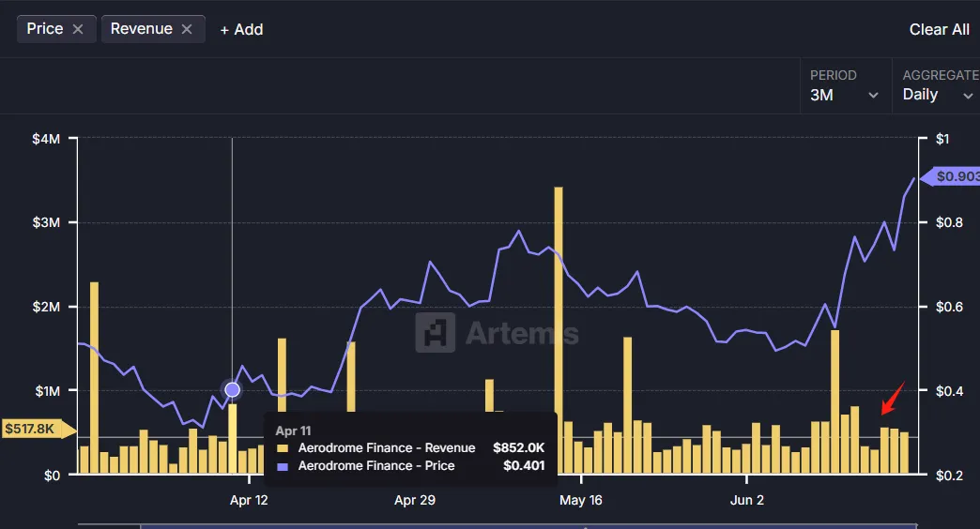This screenshot has height=529, width=980.
Task: Click the $0.8 right axis label
Action: click(949, 222)
